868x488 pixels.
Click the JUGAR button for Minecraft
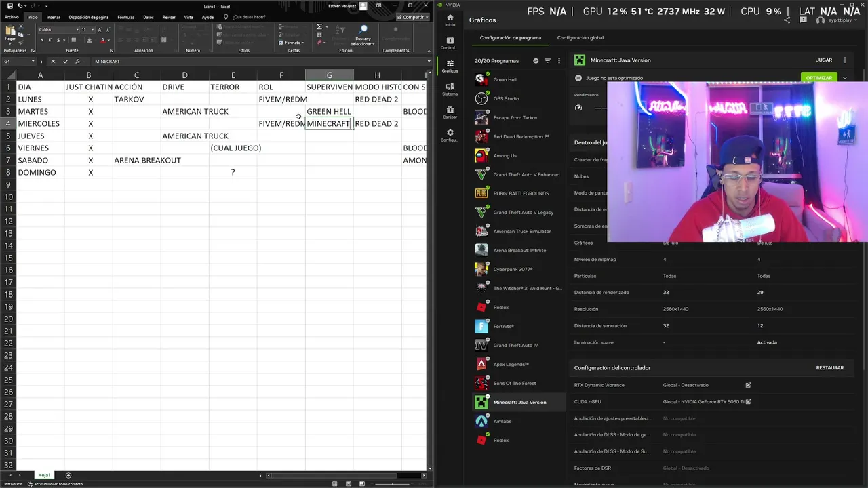[824, 60]
